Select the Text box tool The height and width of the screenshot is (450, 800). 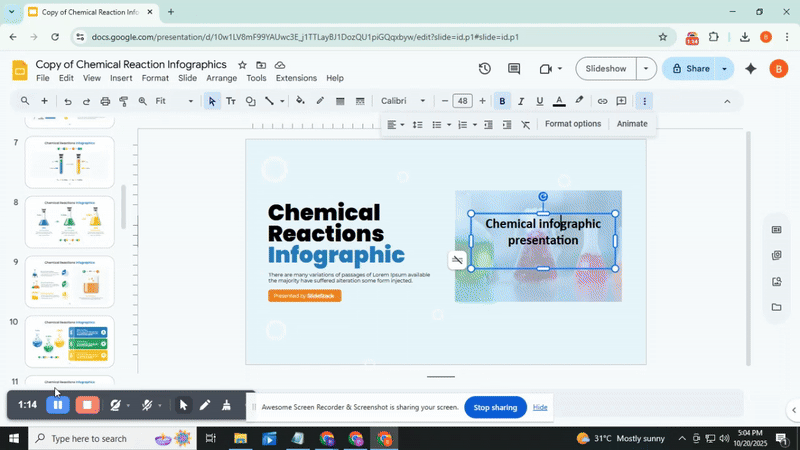(x=231, y=101)
